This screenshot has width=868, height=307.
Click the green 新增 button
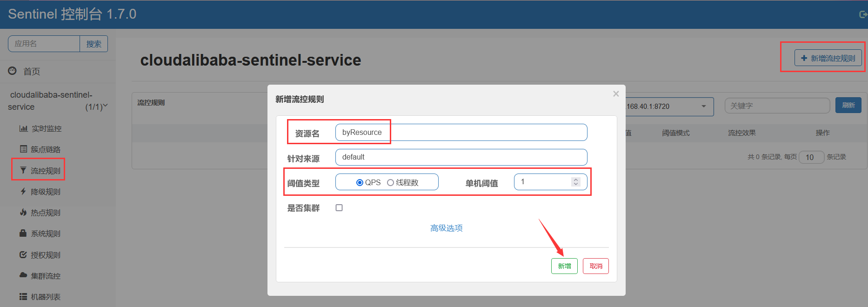coord(564,266)
